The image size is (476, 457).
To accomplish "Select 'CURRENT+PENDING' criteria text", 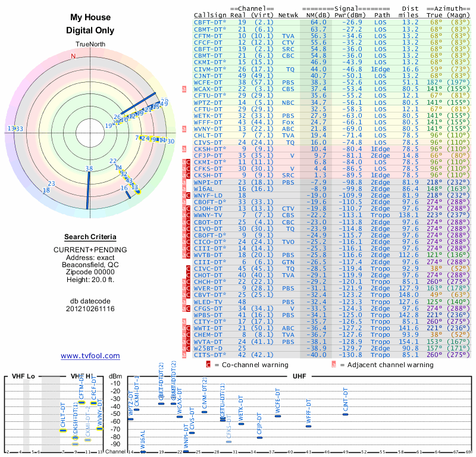I will click(x=90, y=250).
